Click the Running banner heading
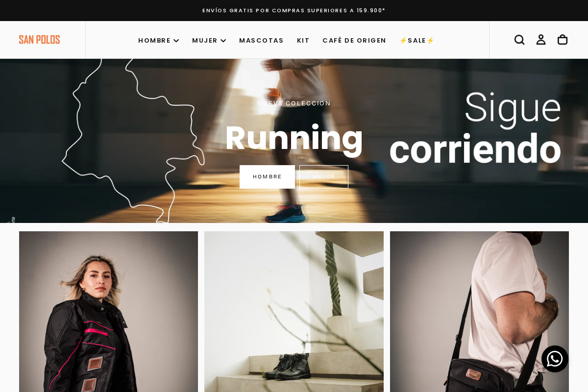 click(x=294, y=138)
